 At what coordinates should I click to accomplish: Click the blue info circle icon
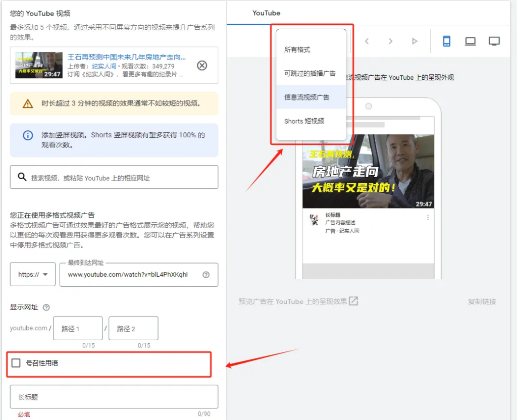coord(28,135)
